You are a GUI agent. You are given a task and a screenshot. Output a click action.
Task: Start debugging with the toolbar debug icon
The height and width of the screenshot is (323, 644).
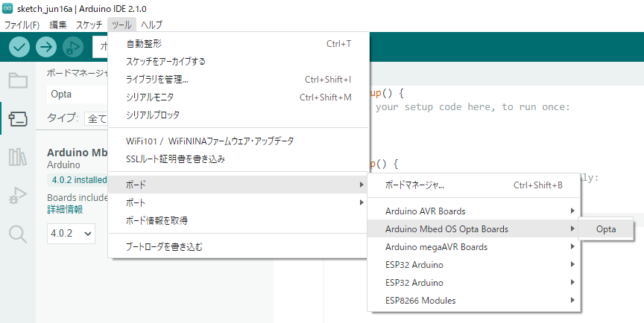click(73, 47)
